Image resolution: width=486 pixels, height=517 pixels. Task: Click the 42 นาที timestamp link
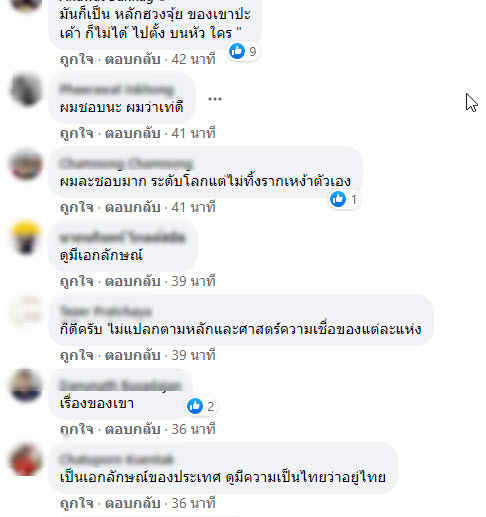point(193,59)
